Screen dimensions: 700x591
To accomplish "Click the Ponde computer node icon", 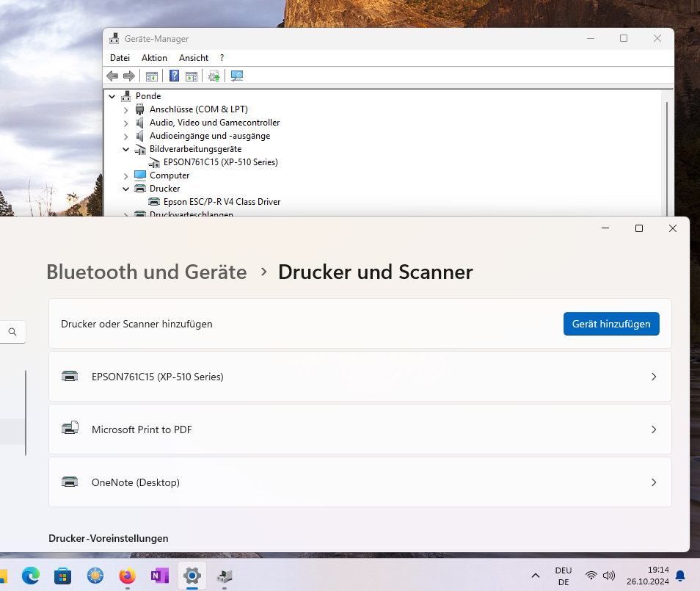I will [126, 96].
